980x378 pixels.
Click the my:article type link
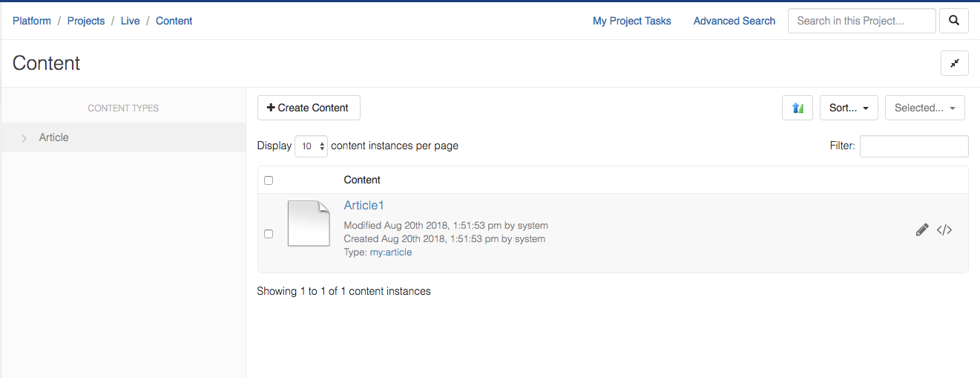390,252
